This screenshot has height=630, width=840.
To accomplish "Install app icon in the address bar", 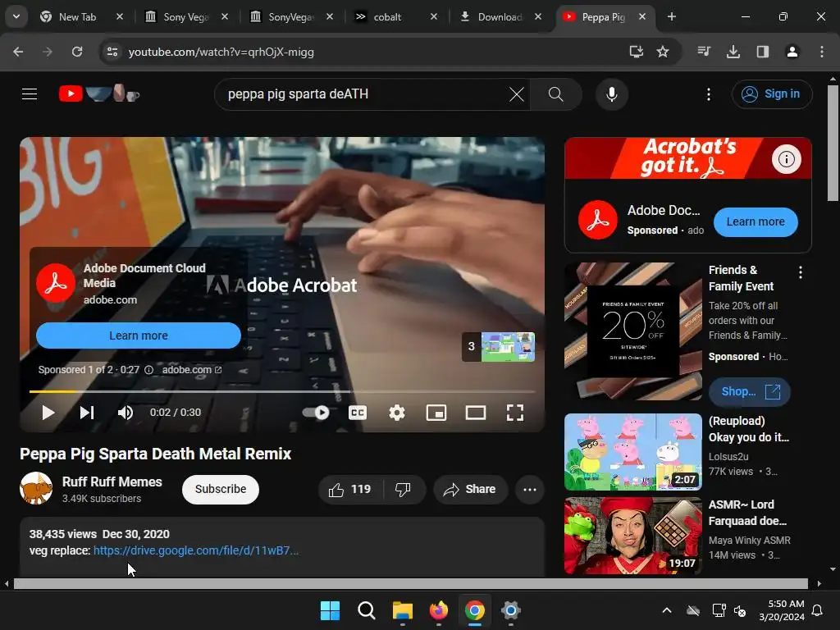I will coord(636,52).
